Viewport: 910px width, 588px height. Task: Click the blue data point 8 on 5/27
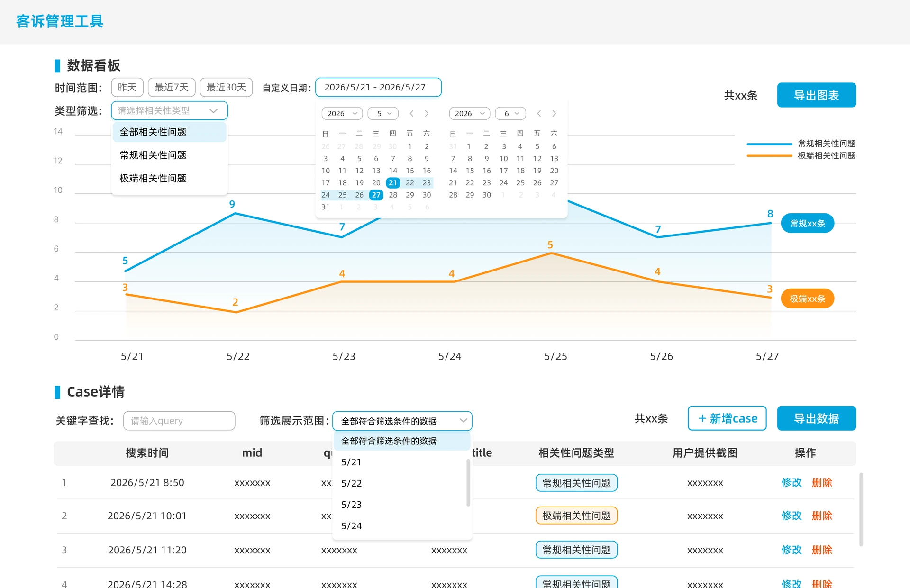point(771,223)
